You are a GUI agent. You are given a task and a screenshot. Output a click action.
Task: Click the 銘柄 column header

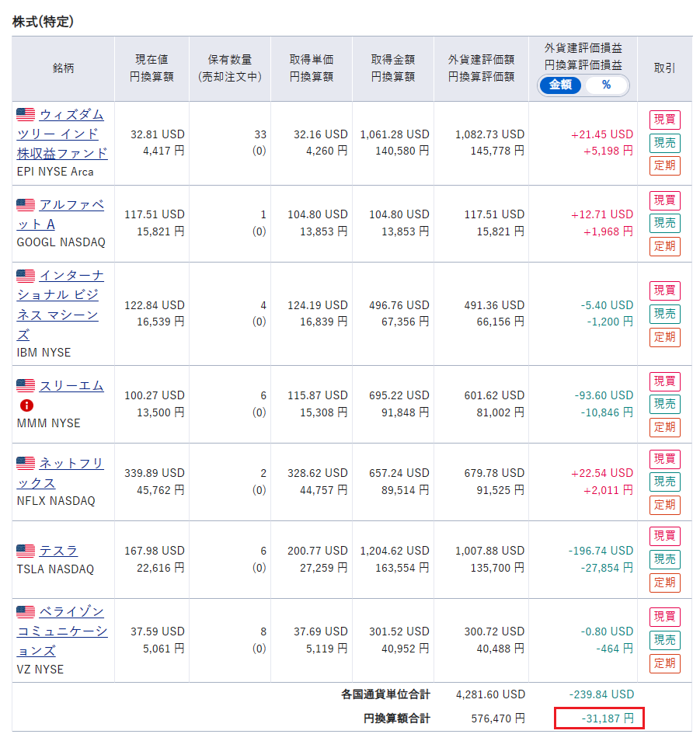(x=63, y=68)
